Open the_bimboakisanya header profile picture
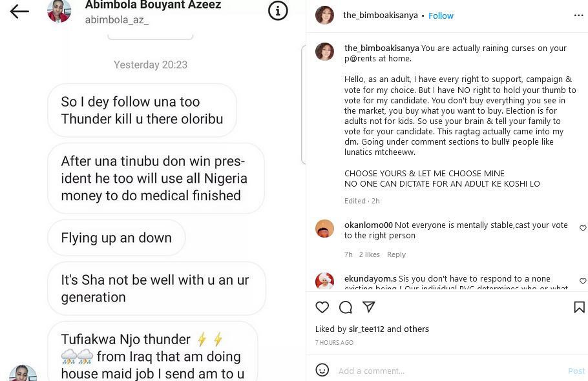 [x=324, y=15]
